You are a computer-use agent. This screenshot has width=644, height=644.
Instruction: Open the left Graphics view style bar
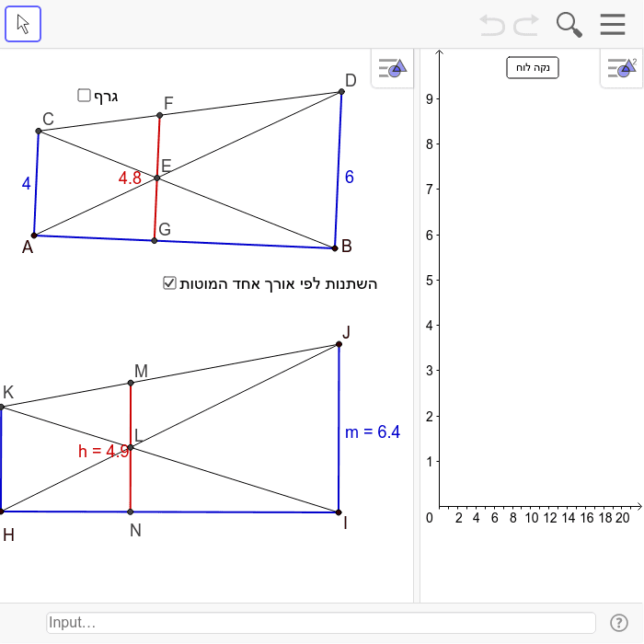click(393, 68)
